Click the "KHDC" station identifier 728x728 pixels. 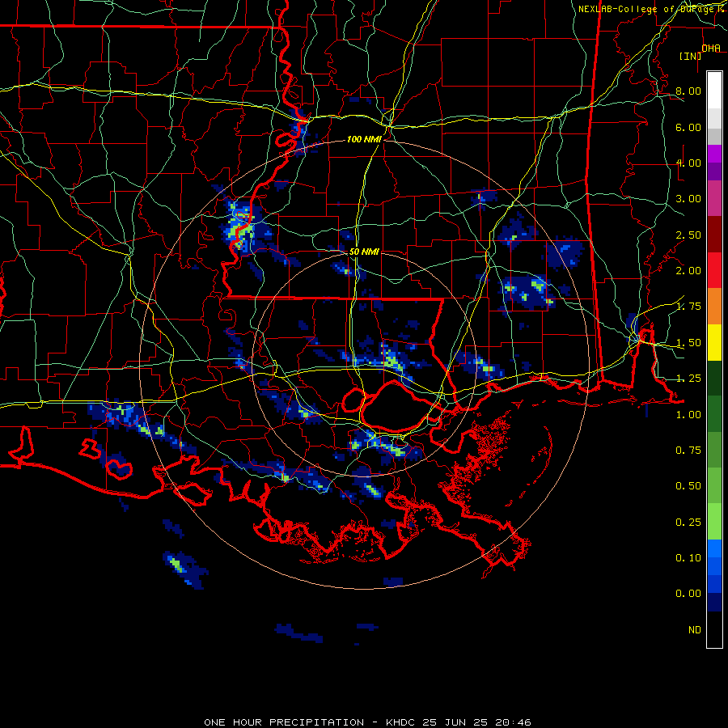click(400, 722)
